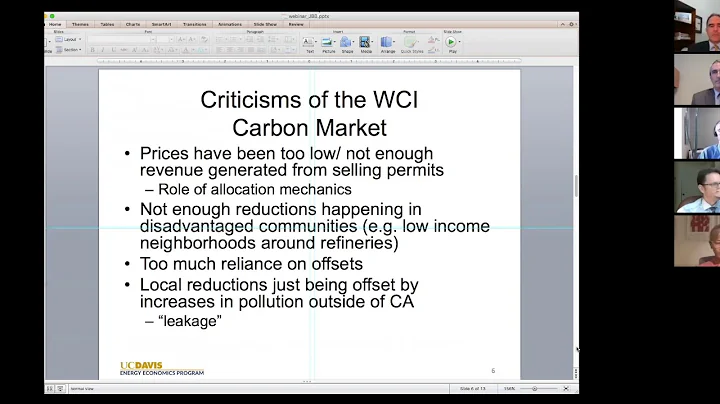Align text right

pyautogui.click(x=241, y=50)
